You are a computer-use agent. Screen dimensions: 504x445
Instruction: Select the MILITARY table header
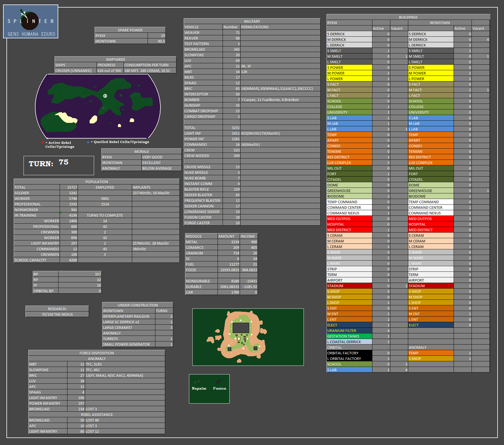coord(252,21)
